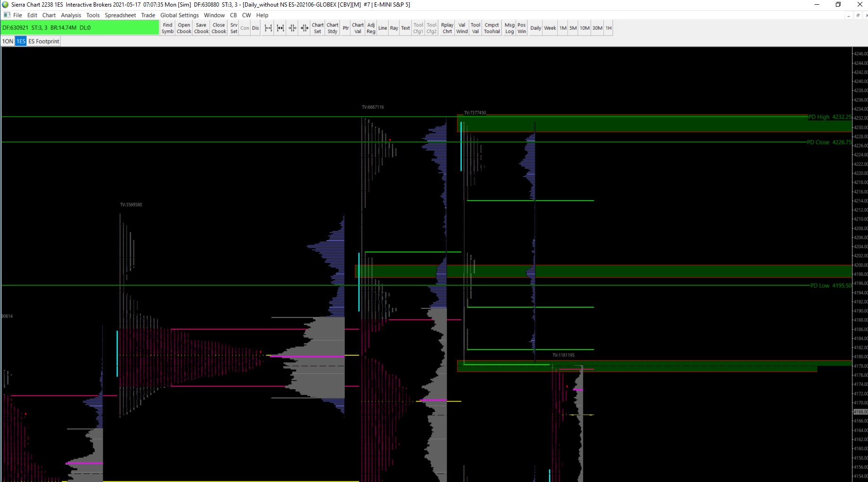
Task: Open the Msg Log window
Action: point(509,28)
